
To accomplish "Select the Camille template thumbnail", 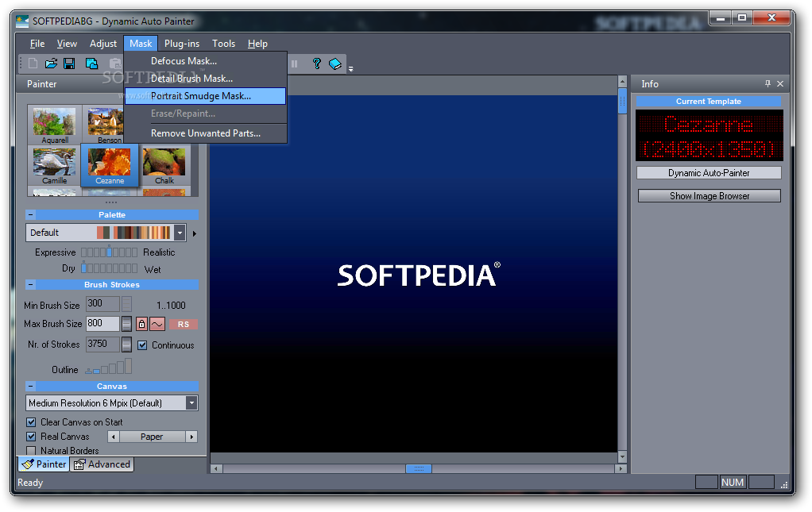I will (x=54, y=165).
